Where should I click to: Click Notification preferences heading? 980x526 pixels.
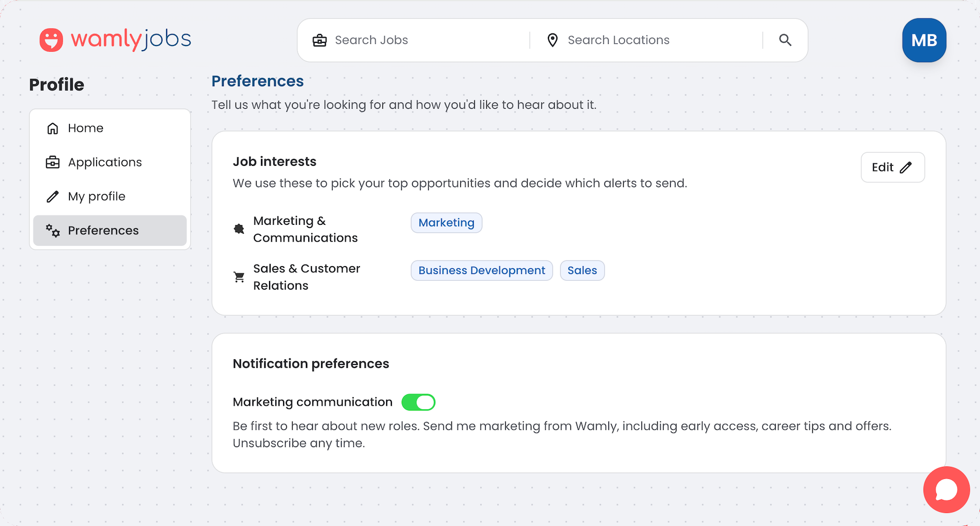[x=311, y=364]
